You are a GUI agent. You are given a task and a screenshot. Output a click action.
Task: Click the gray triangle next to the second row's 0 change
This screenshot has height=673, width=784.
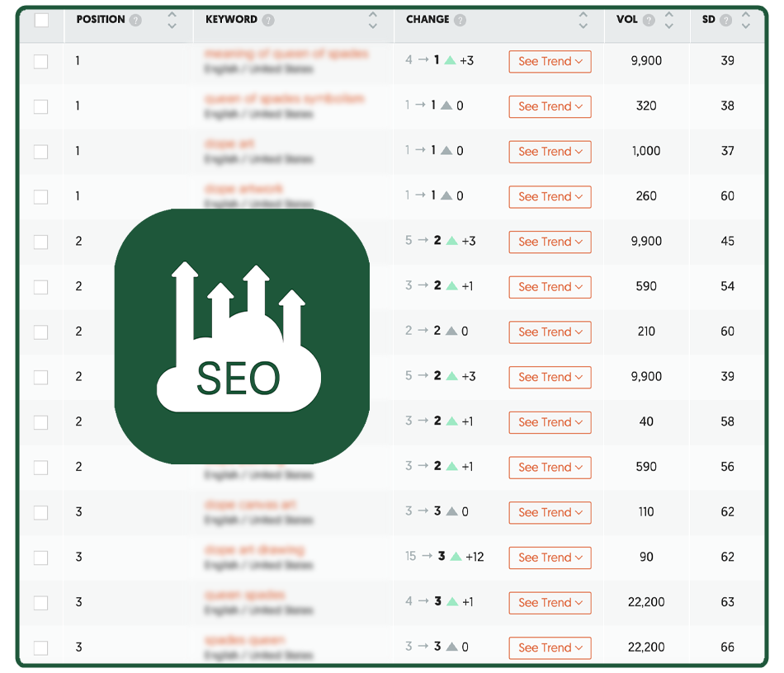point(446,106)
